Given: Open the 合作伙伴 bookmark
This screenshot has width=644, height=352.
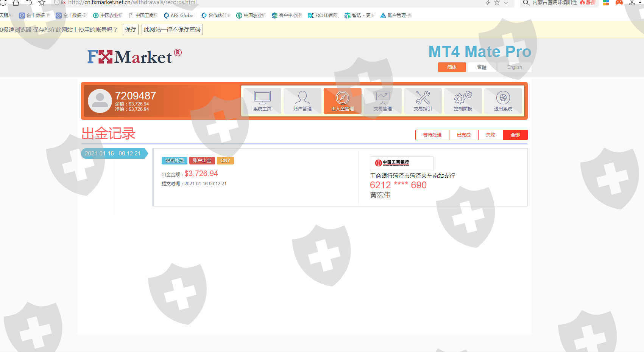Looking at the screenshot, I should pos(216,16).
